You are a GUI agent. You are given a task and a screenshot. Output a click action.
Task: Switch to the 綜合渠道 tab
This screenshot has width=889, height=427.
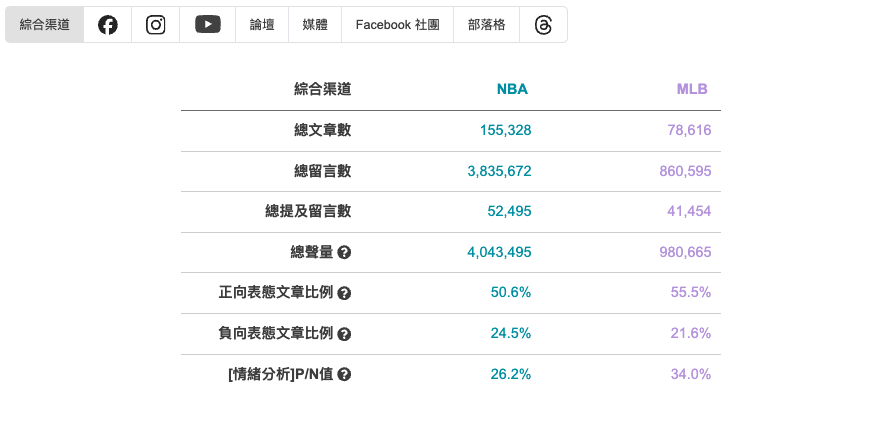pyautogui.click(x=45, y=25)
